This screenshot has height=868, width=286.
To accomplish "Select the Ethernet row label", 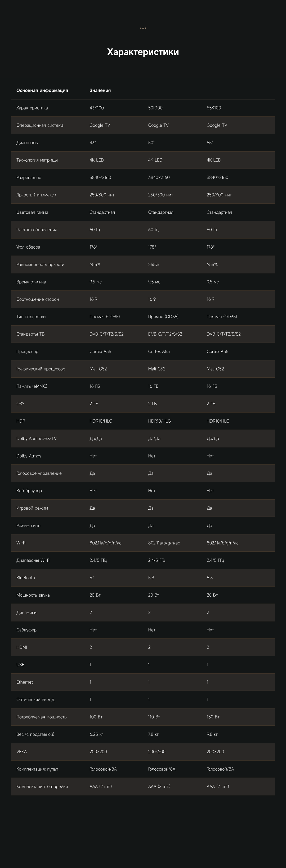I will [25, 682].
